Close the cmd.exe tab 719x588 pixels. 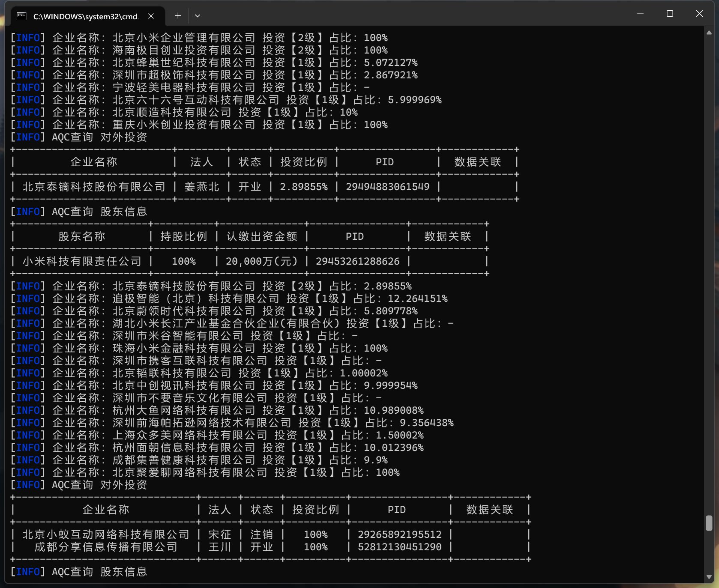(x=151, y=16)
